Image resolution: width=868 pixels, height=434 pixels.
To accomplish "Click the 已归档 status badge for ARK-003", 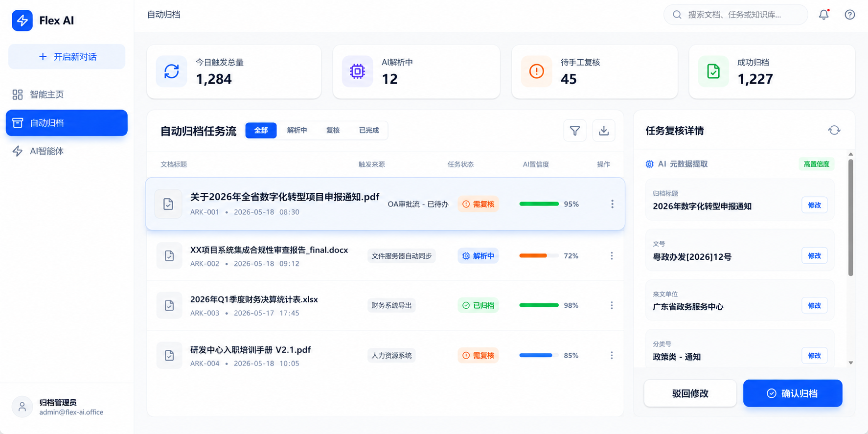I will [478, 305].
